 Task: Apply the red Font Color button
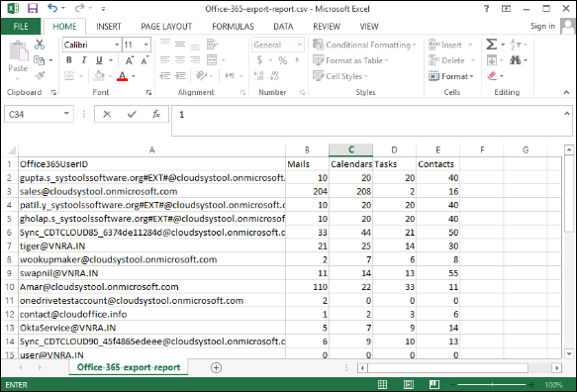tap(122, 76)
